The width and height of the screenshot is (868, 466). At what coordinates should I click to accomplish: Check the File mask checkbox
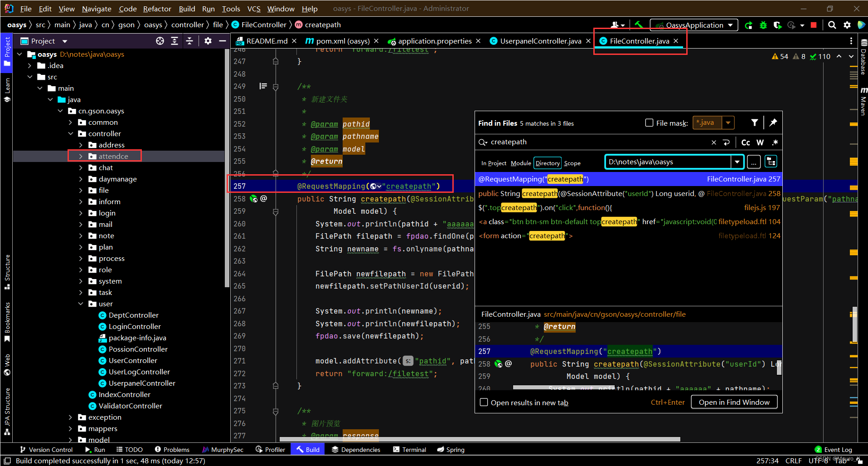tap(650, 123)
